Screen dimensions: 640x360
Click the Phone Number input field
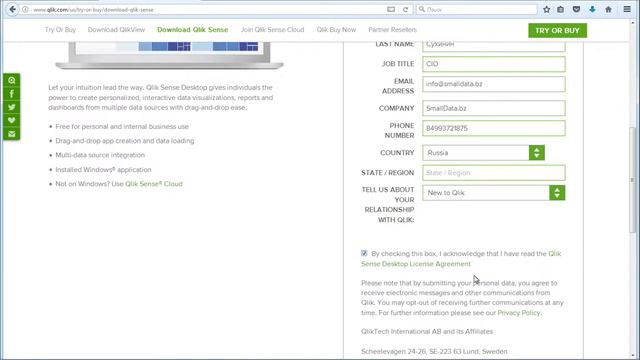point(494,128)
